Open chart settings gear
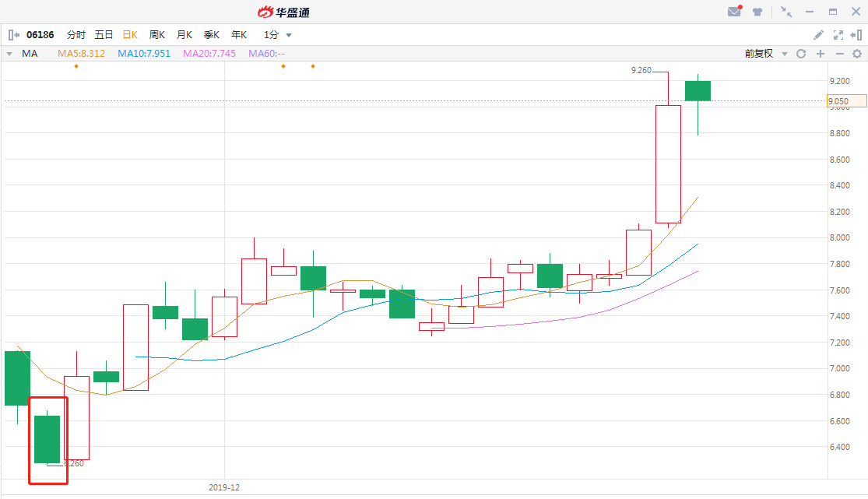Screen dimensions: 868x499 [x=857, y=54]
